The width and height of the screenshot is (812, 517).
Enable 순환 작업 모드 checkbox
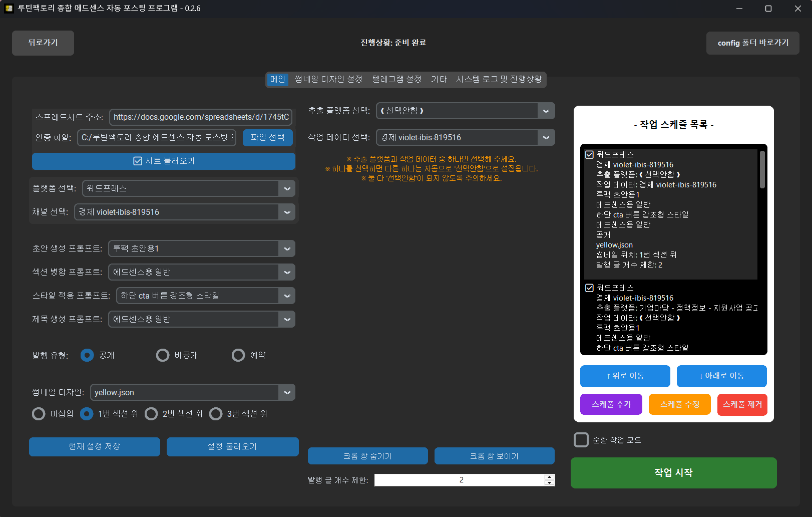(x=581, y=440)
